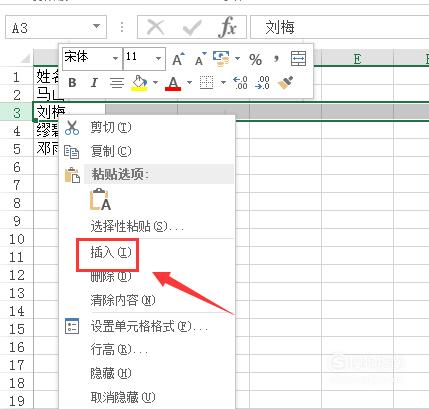This screenshot has width=429, height=409.
Task: Select row header 3
Action: tap(17, 113)
